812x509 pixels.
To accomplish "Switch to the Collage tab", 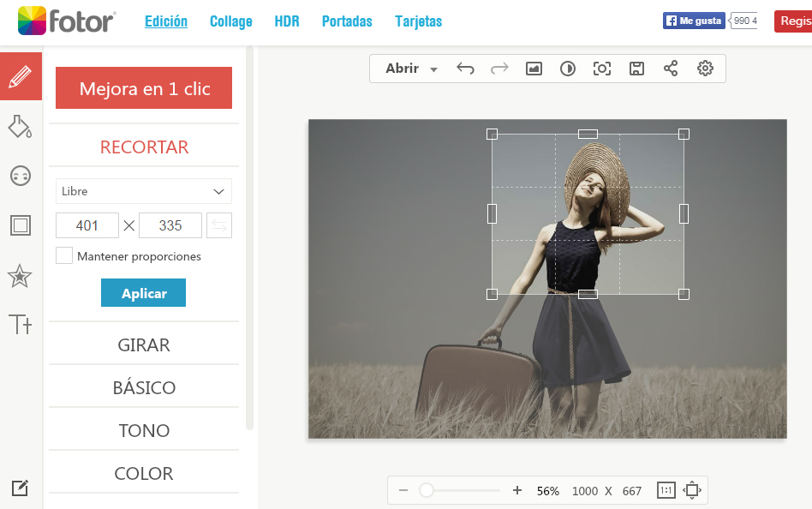I will 231,21.
